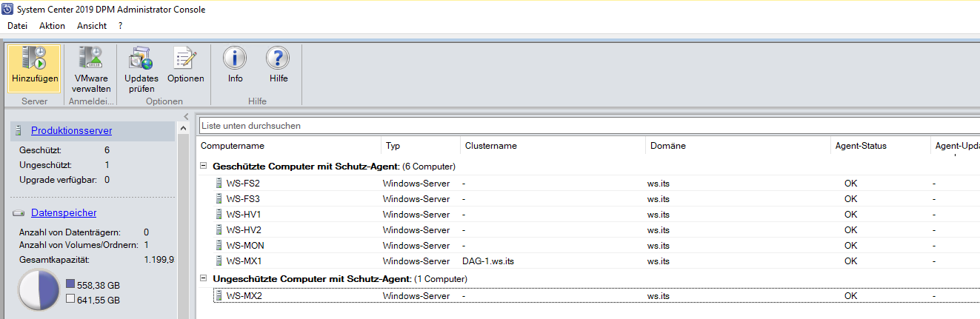Select the WS-MX1 computer name
The height and width of the screenshot is (319, 980).
click(244, 261)
